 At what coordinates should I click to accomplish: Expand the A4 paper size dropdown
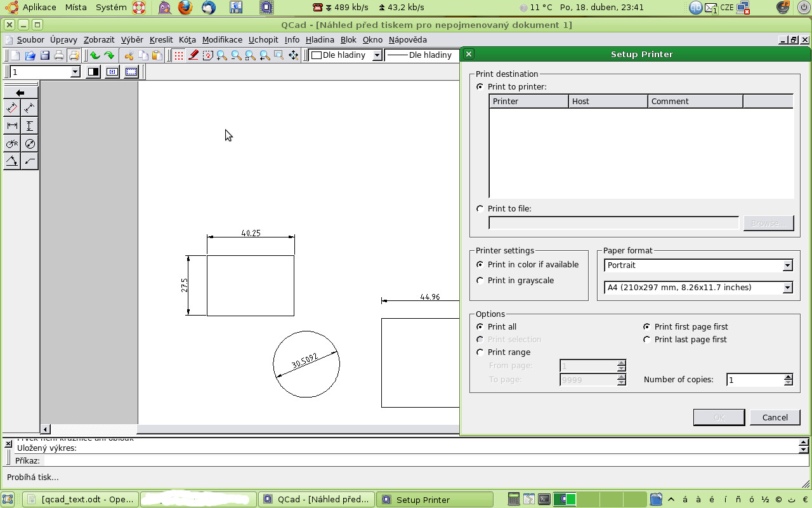(698, 288)
